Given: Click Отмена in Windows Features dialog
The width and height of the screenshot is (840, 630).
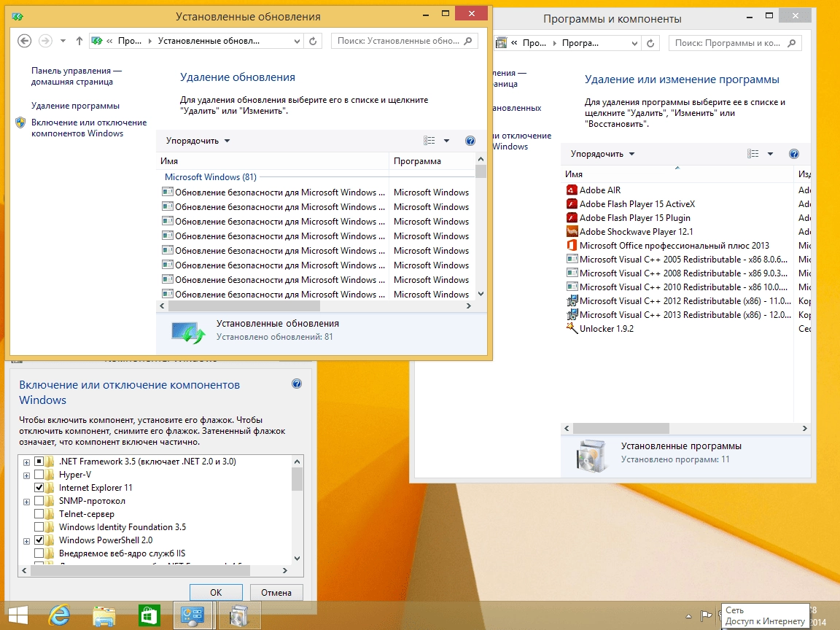Looking at the screenshot, I should tap(276, 593).
